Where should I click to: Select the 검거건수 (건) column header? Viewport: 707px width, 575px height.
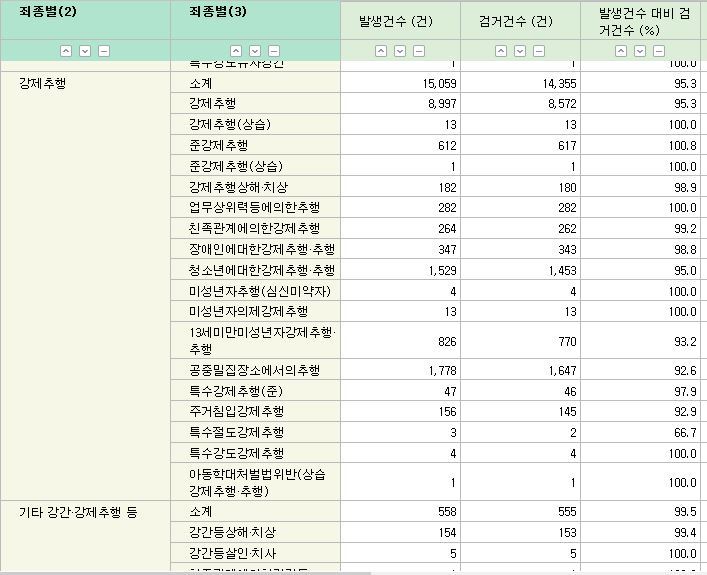pyautogui.click(x=516, y=21)
